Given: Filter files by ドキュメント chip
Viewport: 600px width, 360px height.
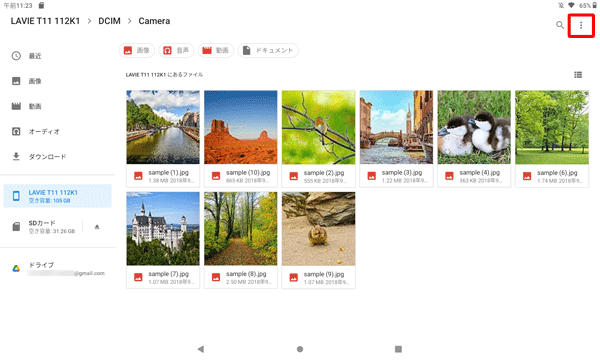Looking at the screenshot, I should tap(268, 50).
